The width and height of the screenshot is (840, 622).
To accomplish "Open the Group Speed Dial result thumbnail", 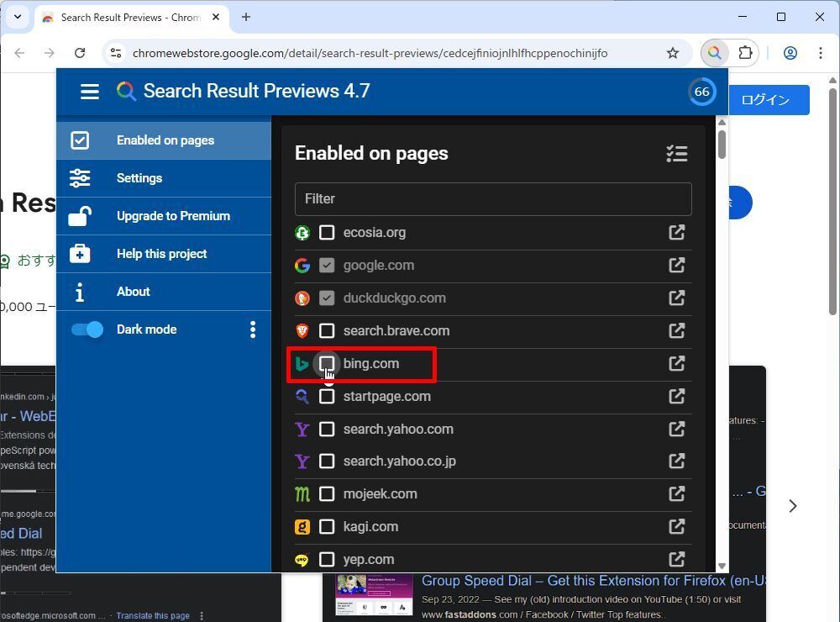I will [374, 594].
